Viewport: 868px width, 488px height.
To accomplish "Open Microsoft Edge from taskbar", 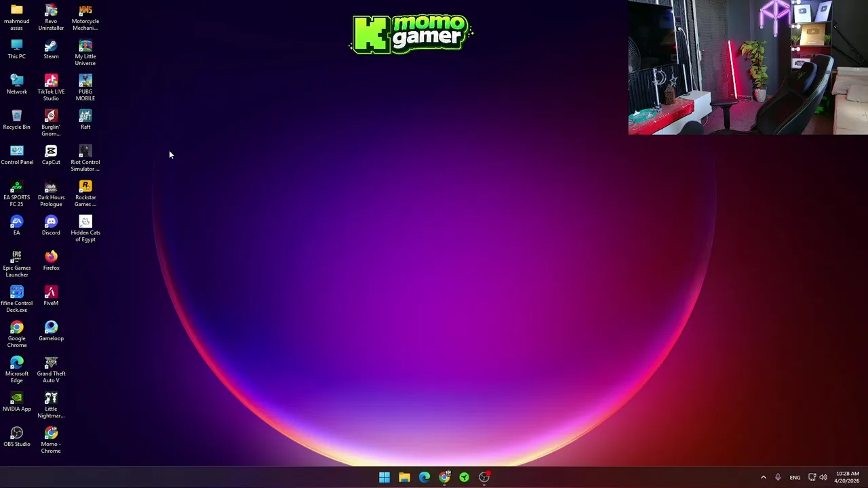I will [x=425, y=477].
